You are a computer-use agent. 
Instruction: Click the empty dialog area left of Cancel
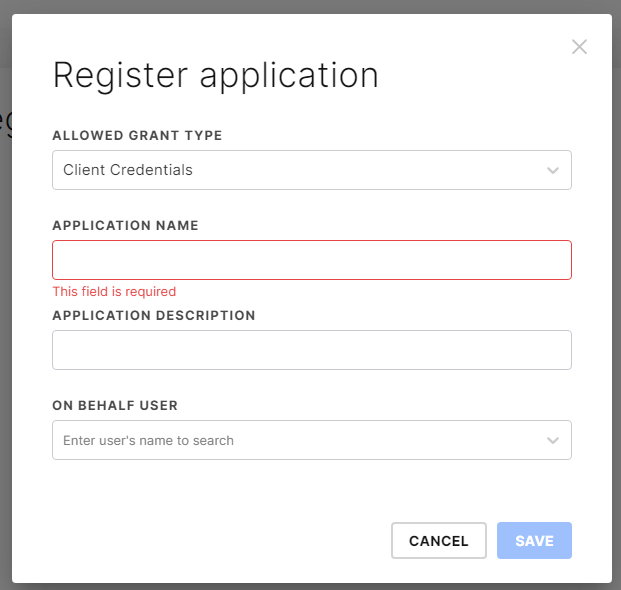click(x=220, y=541)
